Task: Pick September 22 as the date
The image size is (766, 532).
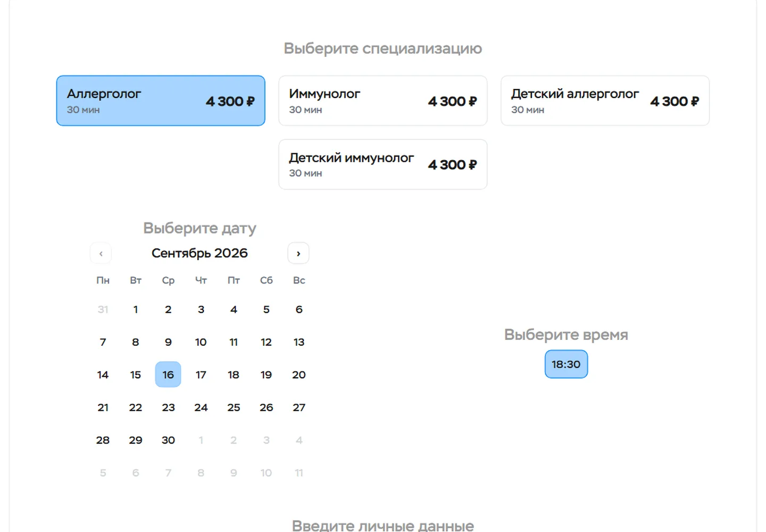Action: click(136, 408)
